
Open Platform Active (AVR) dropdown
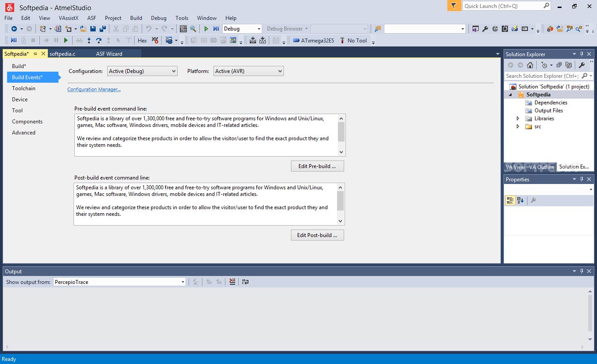[248, 71]
